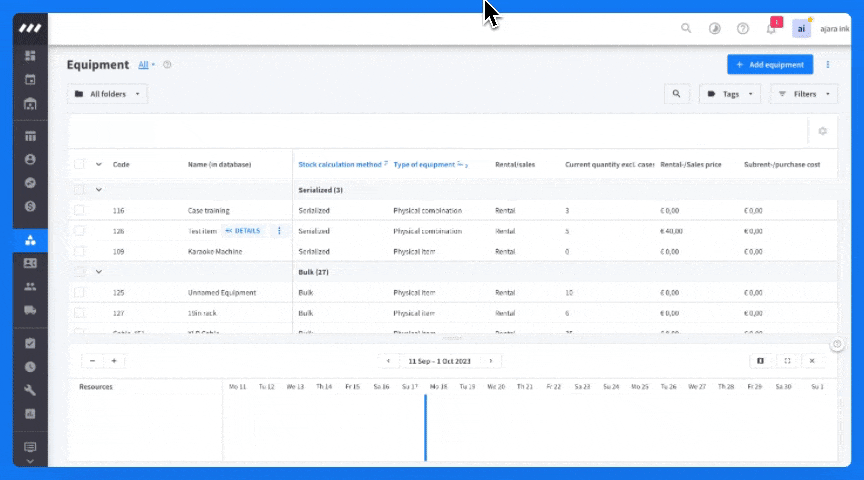This screenshot has height=480, width=864.
Task: Open the crew members icon in the sidebar
Action: (30, 287)
